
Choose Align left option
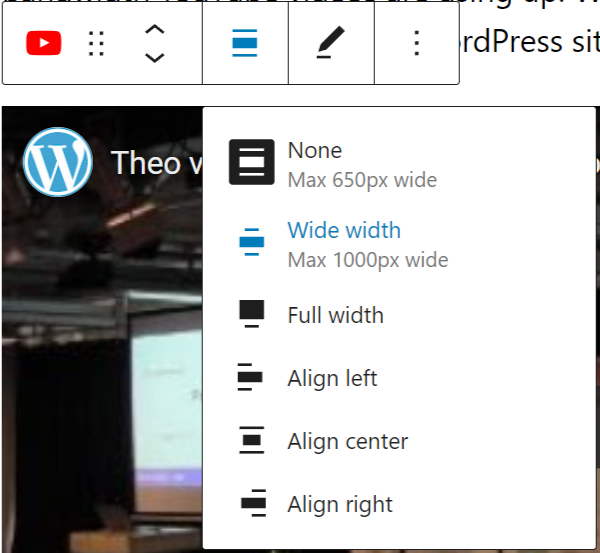pos(399,378)
